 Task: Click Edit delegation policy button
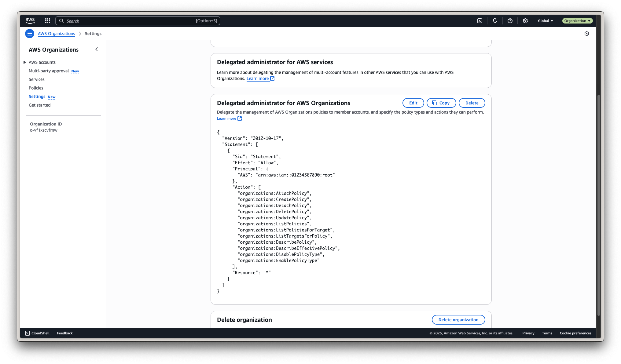(x=413, y=103)
